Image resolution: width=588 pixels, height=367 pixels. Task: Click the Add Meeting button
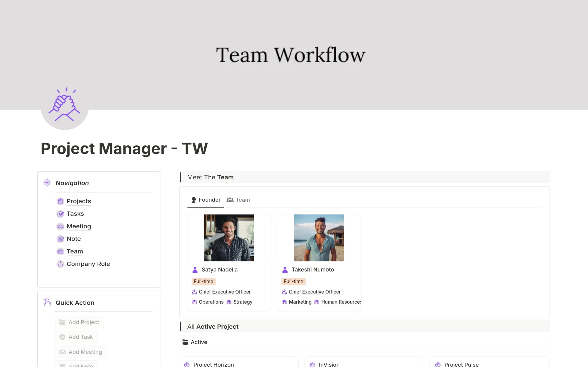click(x=81, y=352)
